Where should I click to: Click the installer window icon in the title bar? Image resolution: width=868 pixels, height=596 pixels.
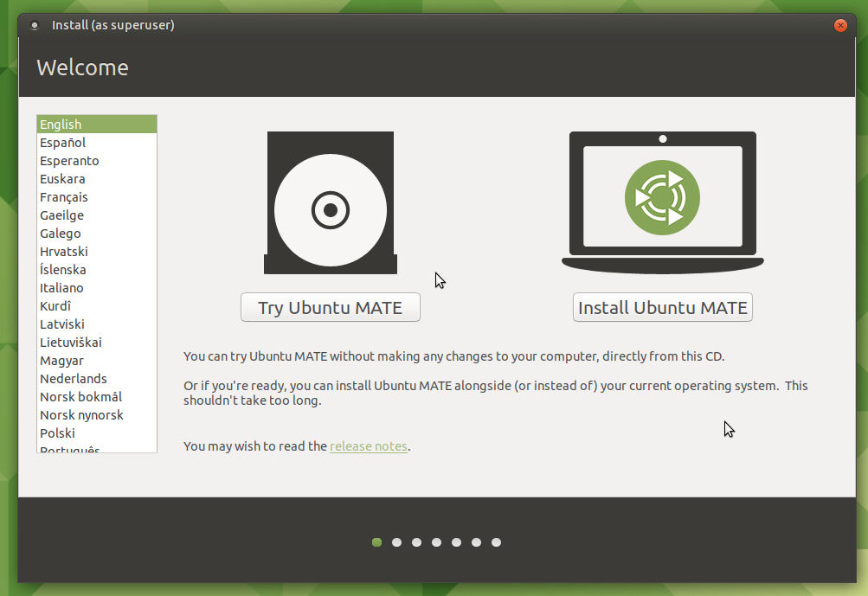(x=35, y=25)
